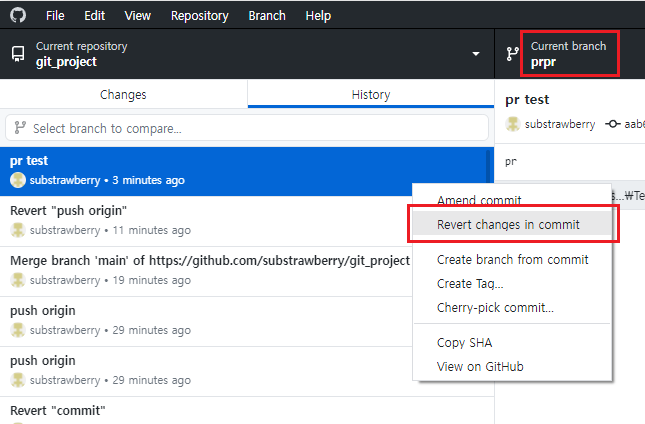Switch to the History tab

pyautogui.click(x=371, y=95)
